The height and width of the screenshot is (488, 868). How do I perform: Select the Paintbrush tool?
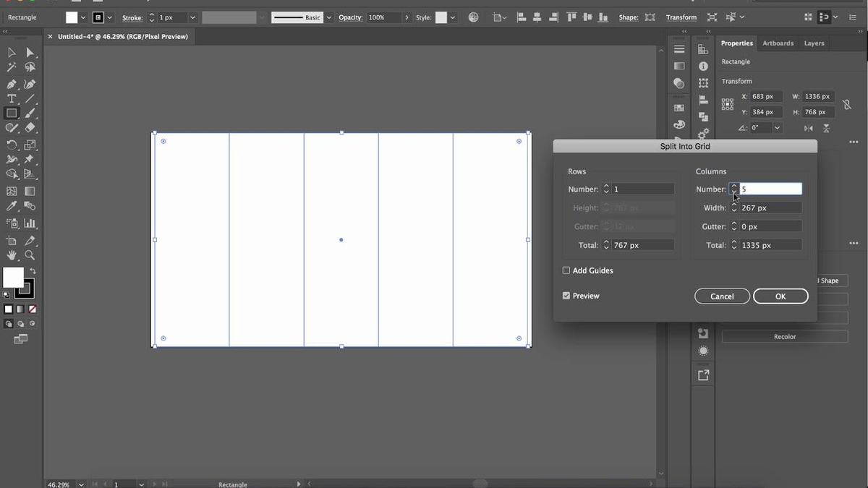point(30,114)
